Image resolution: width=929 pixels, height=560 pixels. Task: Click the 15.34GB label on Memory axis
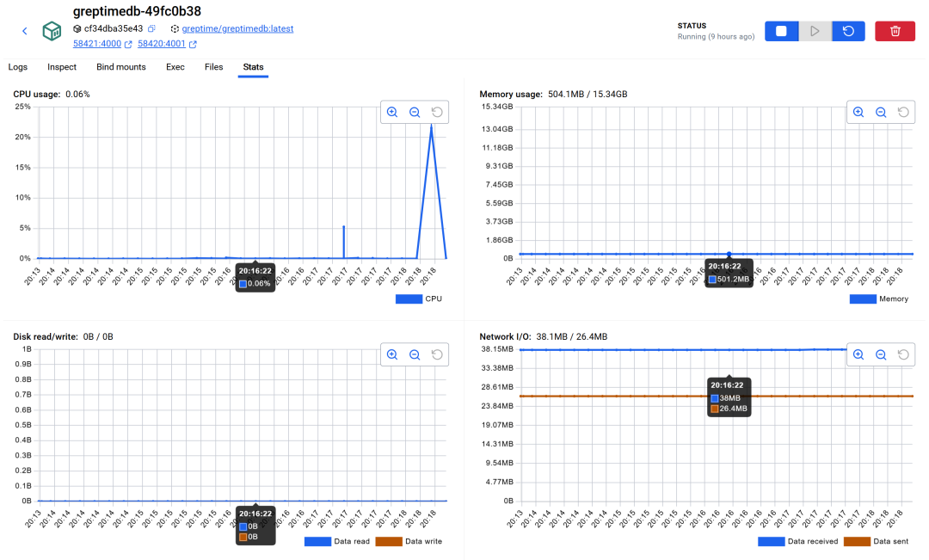click(x=497, y=107)
